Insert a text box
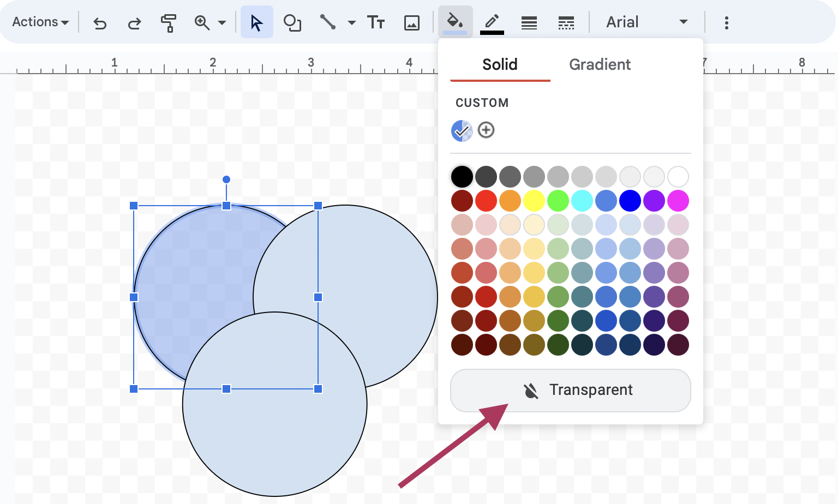838x504 pixels. [376, 22]
